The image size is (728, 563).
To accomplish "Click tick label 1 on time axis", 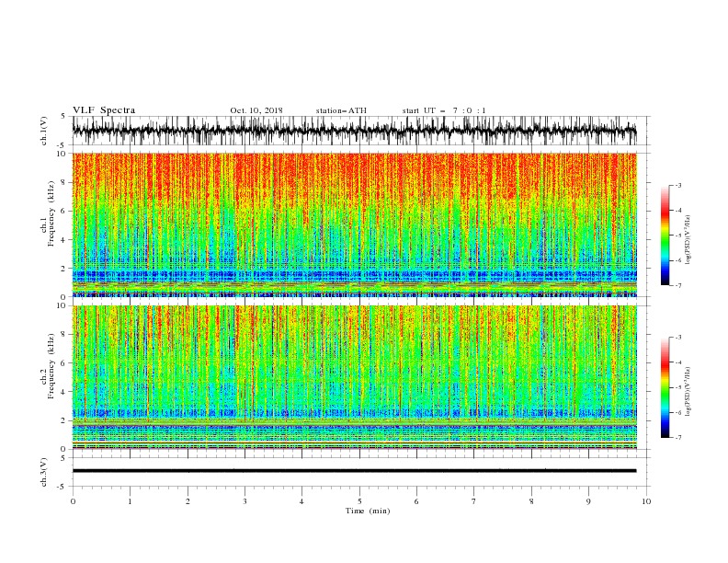I will [130, 501].
